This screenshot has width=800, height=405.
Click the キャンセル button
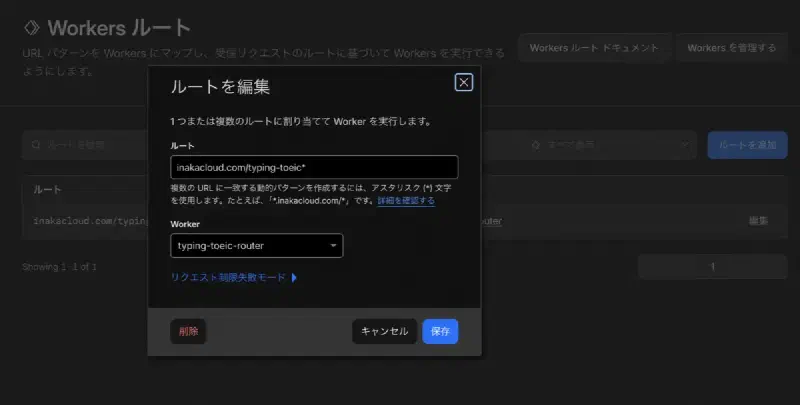tap(385, 332)
